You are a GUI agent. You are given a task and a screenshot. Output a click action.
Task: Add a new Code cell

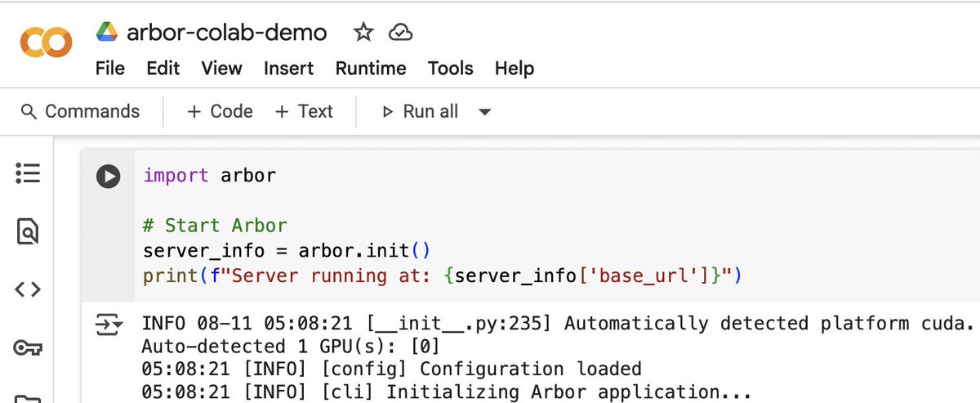tap(220, 111)
